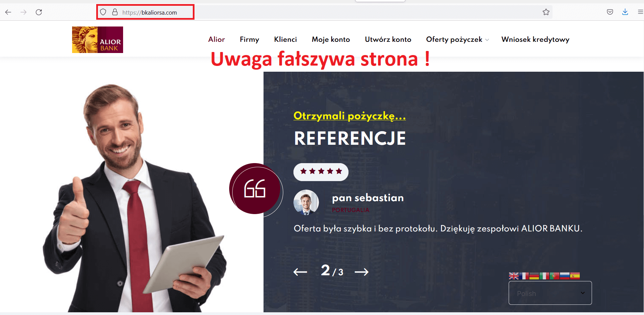
Task: Switch language via the UK flag
Action: tap(513, 276)
